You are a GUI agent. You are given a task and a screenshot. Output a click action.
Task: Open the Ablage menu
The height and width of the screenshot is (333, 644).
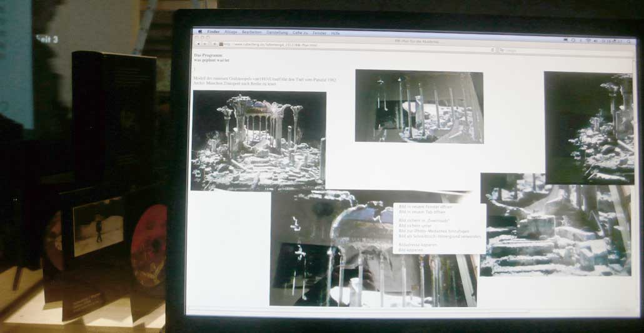231,31
